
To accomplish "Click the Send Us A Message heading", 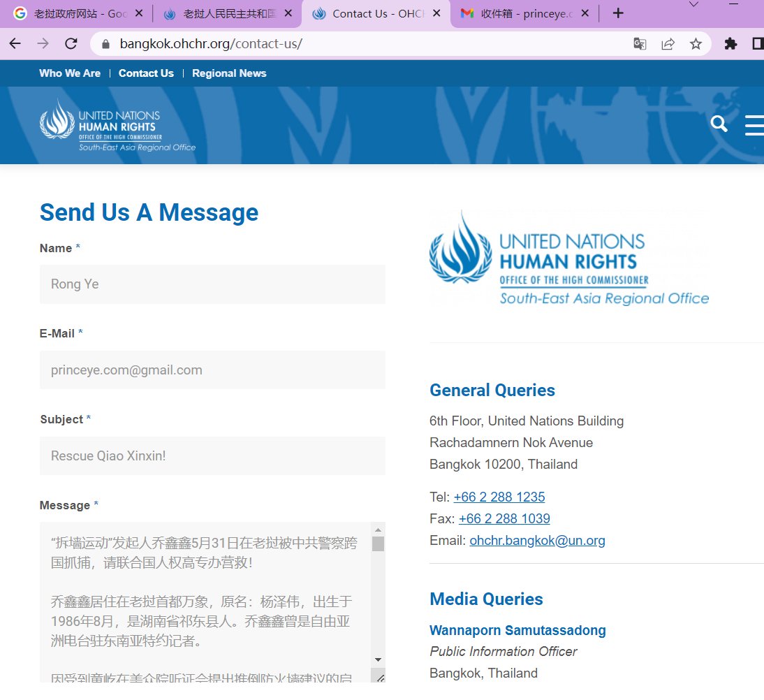I will click(149, 212).
